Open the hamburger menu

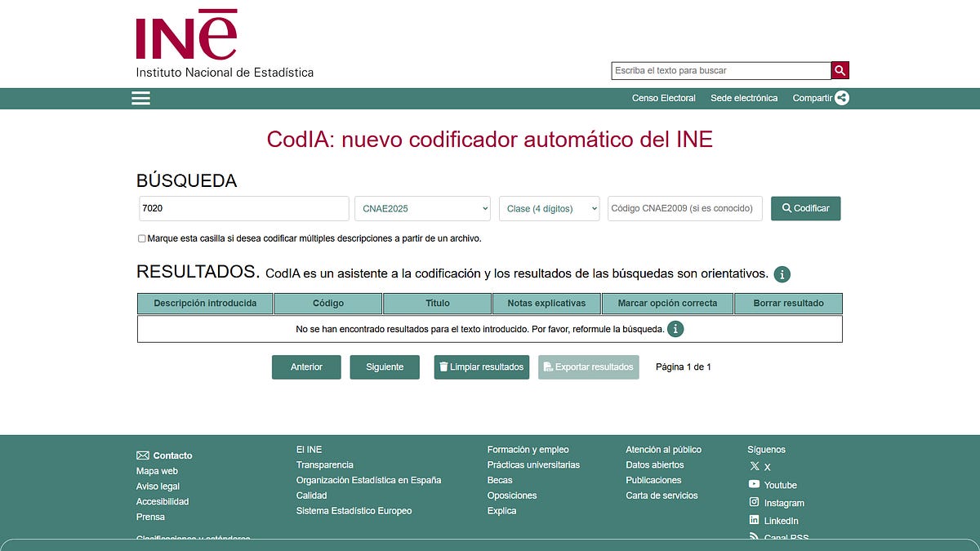141,98
